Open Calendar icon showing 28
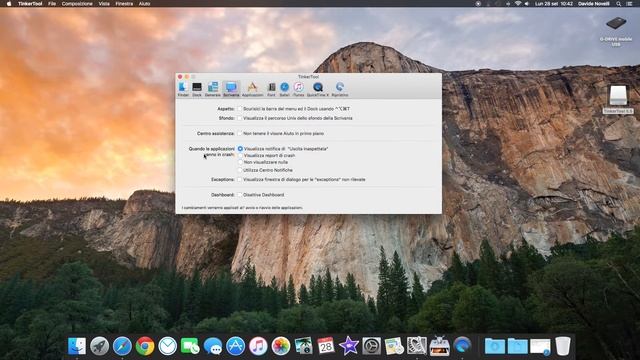Screen dimensions: 640x360 (326, 346)
